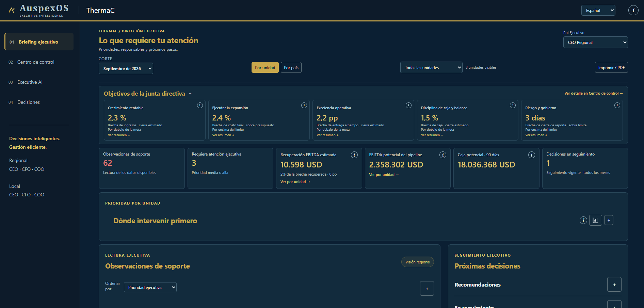Select the Requiere atención ejecutiva card
This screenshot has width=644, height=308.
pos(230,168)
